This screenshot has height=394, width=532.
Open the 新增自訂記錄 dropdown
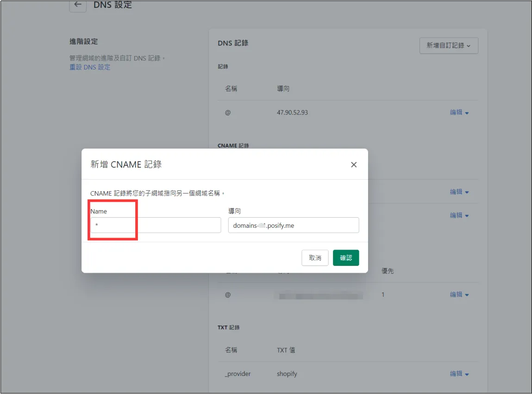(x=448, y=46)
